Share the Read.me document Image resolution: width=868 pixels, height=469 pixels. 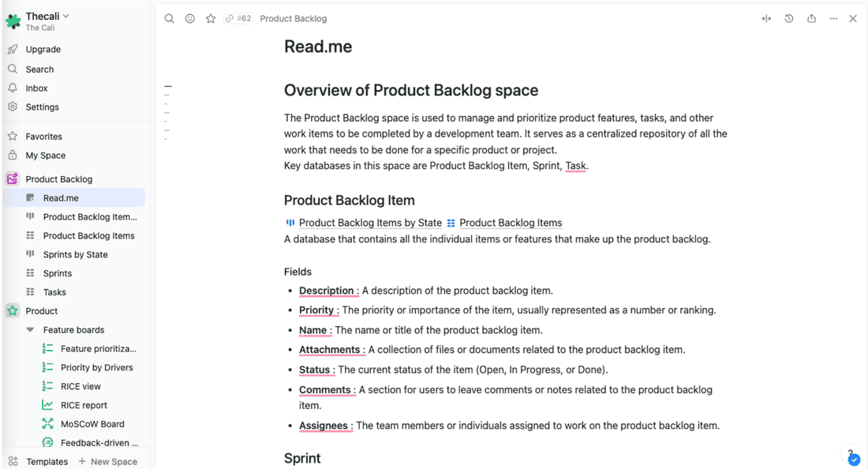[x=811, y=18]
